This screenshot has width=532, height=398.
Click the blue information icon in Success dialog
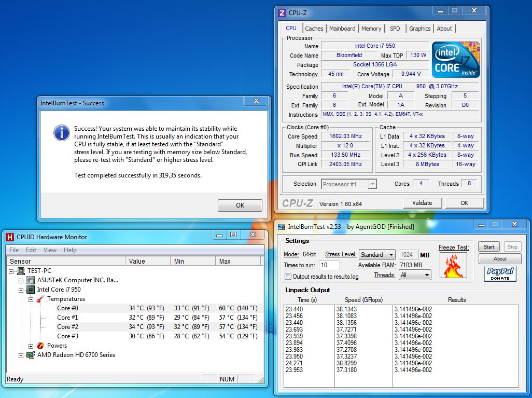(x=61, y=133)
